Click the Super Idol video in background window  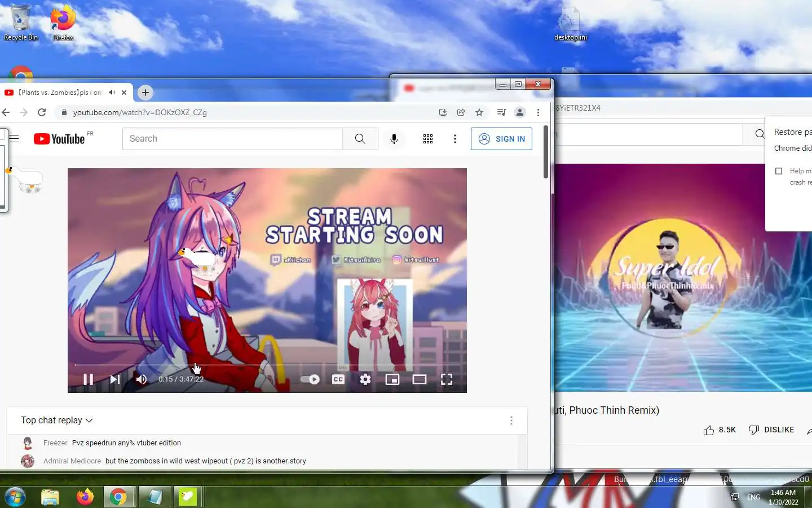(683, 278)
